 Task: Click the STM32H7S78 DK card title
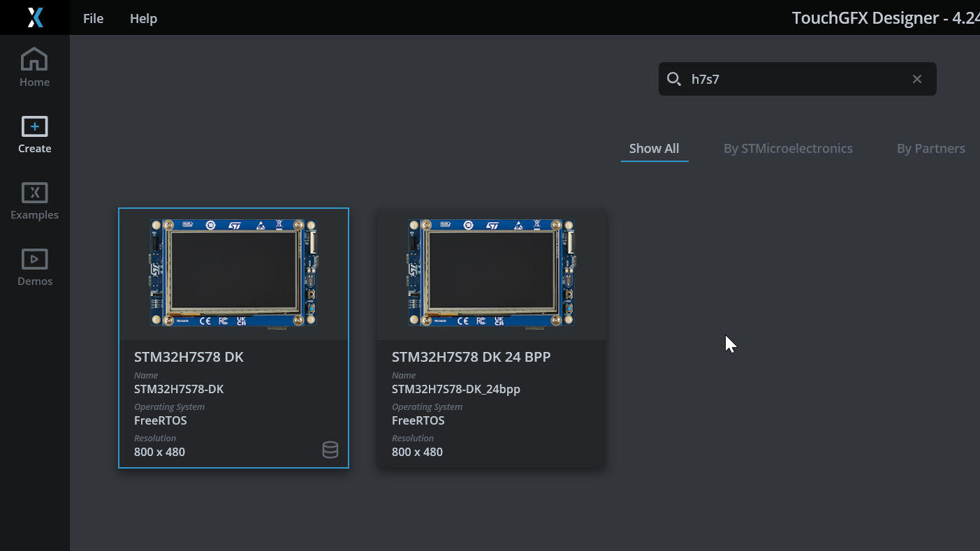(x=189, y=357)
